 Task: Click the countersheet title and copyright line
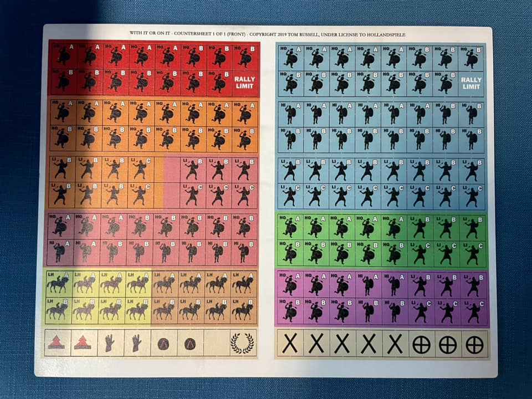(x=267, y=34)
